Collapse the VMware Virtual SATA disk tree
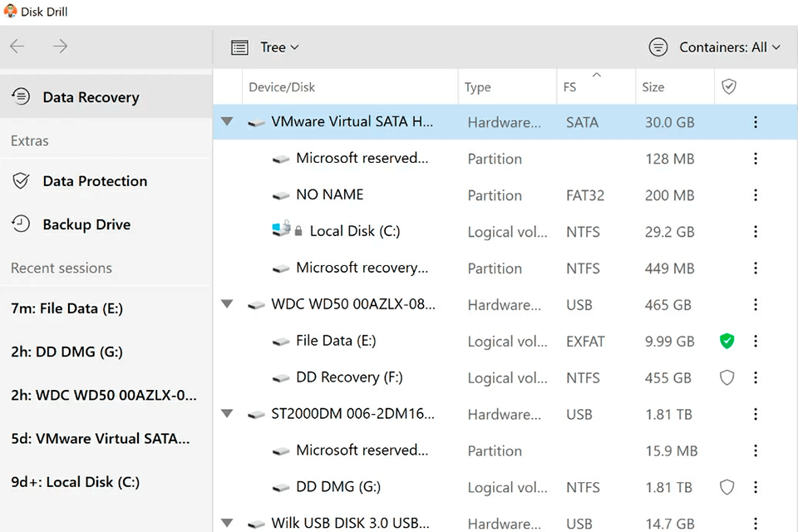 click(227, 121)
